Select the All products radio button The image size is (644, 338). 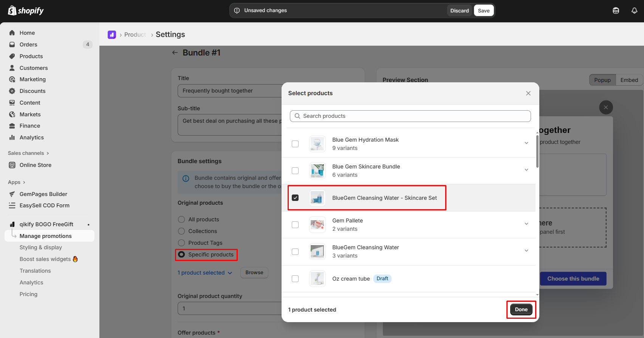point(181,219)
